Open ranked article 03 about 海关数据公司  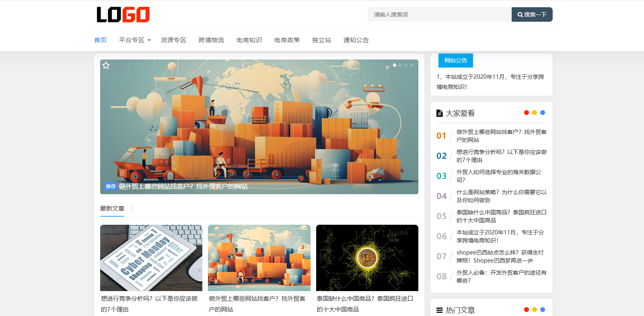[x=499, y=176]
